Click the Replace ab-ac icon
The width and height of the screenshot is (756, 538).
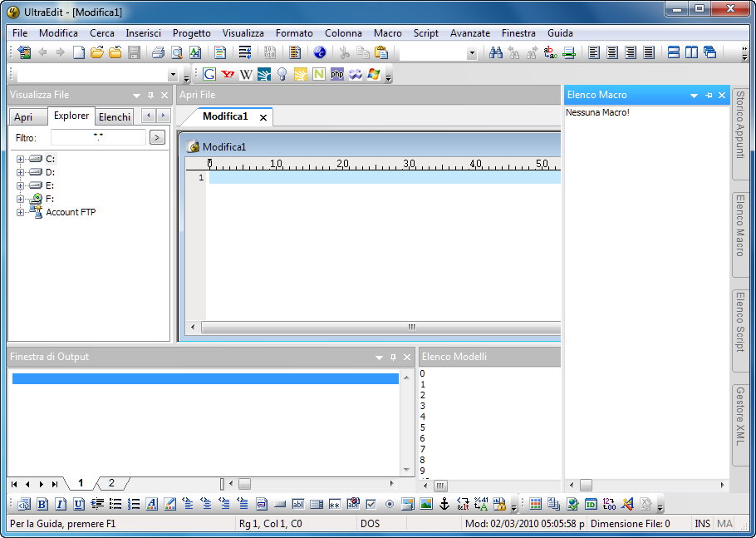(x=550, y=52)
